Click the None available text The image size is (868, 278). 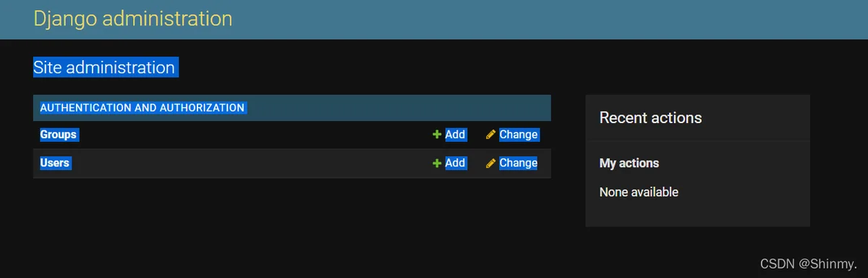(639, 193)
